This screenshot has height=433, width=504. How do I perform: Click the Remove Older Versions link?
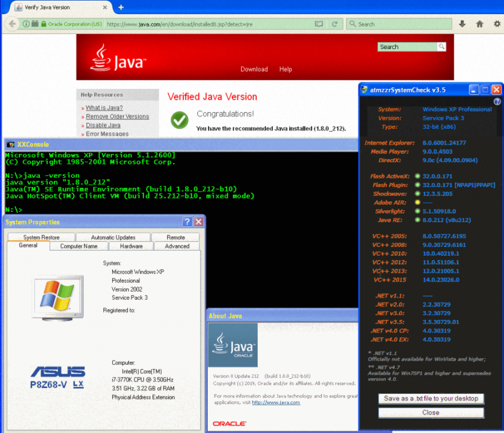[x=117, y=117]
